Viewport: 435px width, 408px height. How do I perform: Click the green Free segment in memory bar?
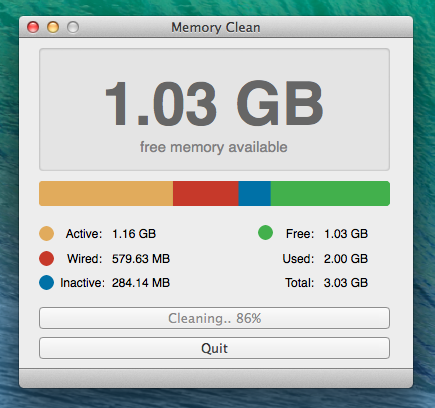pos(330,193)
